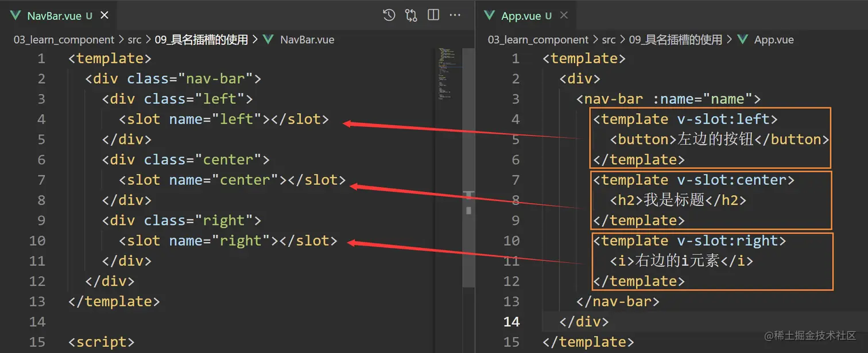
Task: Click the 右边的i元素 code line
Action: (681, 261)
